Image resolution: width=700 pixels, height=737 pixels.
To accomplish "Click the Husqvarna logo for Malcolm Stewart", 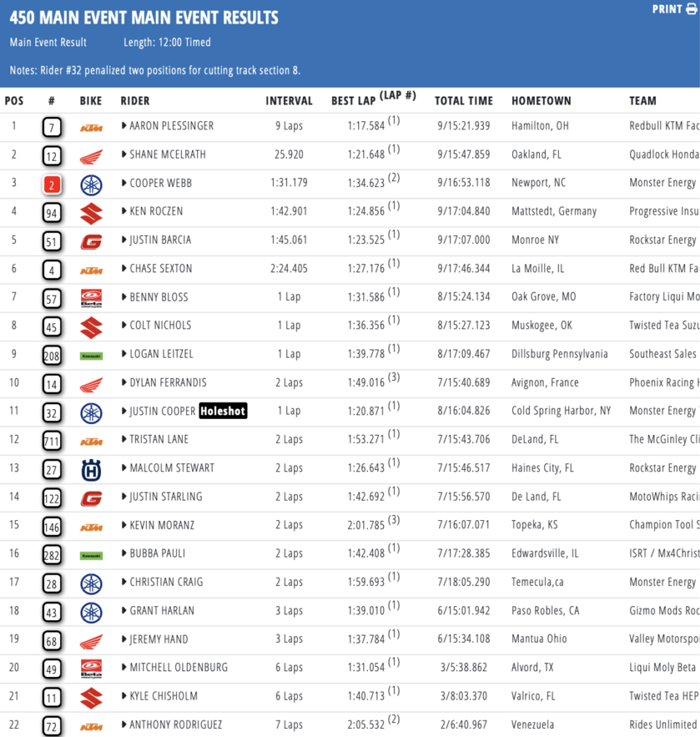I will pyautogui.click(x=91, y=470).
